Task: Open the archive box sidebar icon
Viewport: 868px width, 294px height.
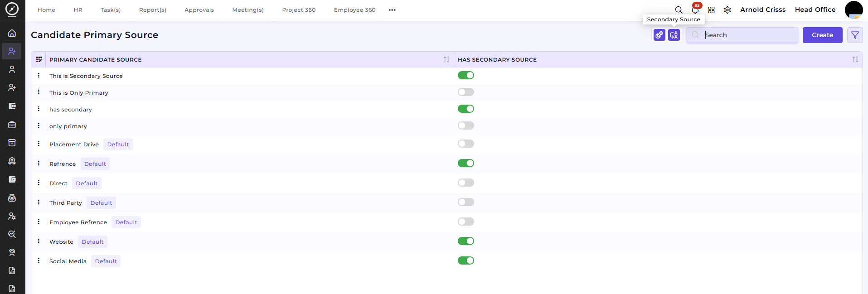Action: 12,143
